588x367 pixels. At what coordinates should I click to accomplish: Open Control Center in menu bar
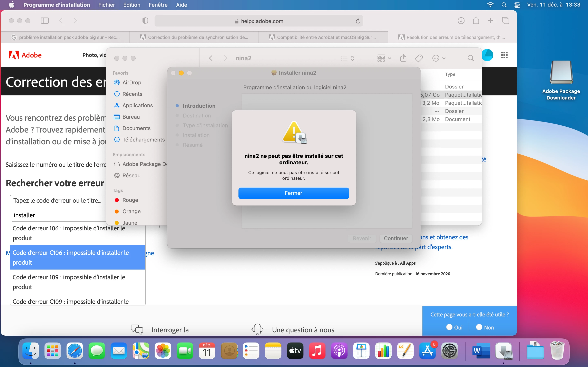pyautogui.click(x=517, y=5)
